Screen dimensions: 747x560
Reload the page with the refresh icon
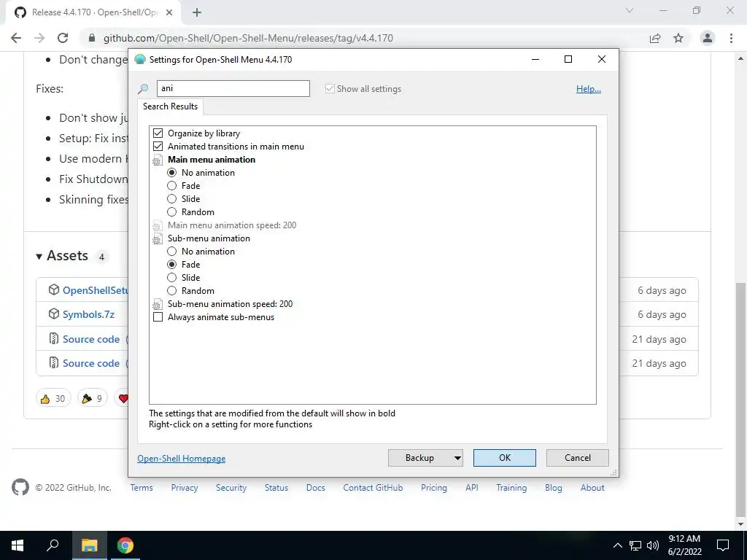coord(63,38)
